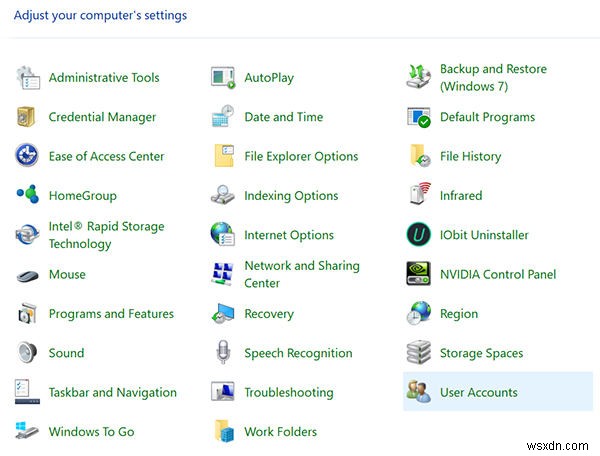Click the HomeGroup spheres icon
Image resolution: width=600 pixels, height=456 pixels.
pos(28,194)
